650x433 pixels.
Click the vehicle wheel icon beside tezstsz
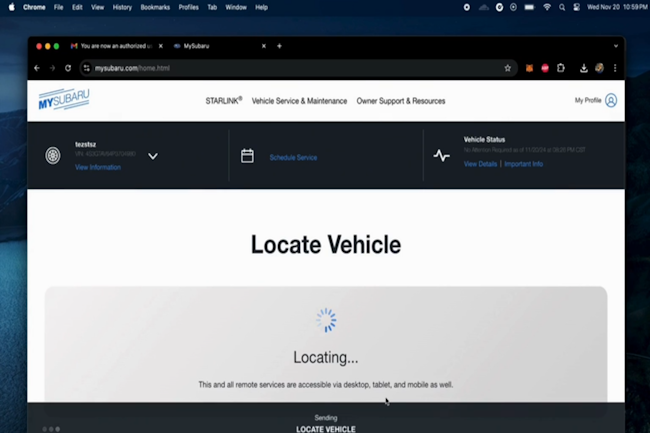click(53, 156)
